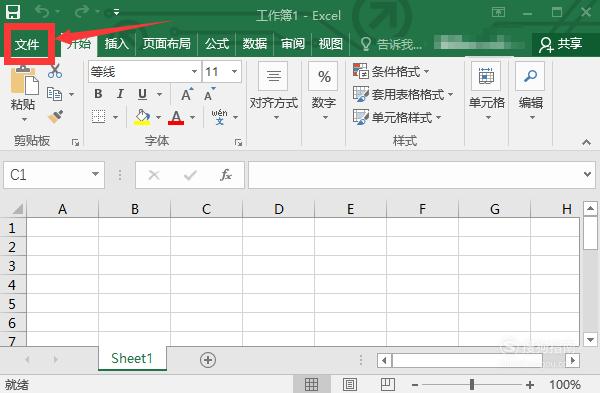Open the 数字 (Number) percent group button
This screenshot has height=393, width=600.
tap(324, 91)
